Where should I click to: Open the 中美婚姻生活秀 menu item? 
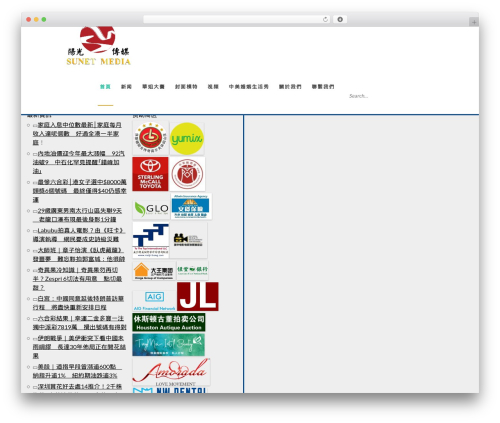pyautogui.click(x=249, y=87)
